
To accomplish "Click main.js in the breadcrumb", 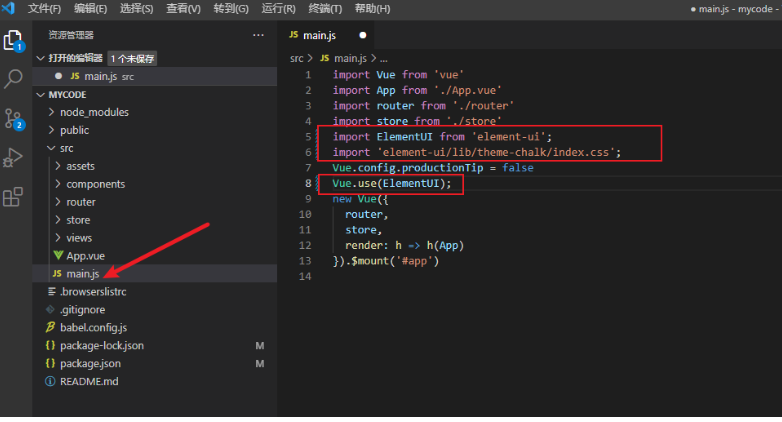I will 350,58.
